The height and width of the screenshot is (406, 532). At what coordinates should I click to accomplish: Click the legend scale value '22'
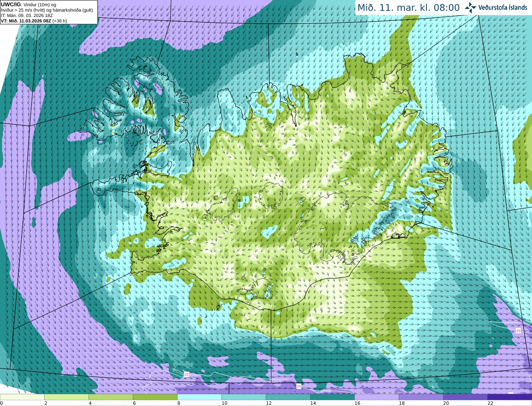point(490,403)
